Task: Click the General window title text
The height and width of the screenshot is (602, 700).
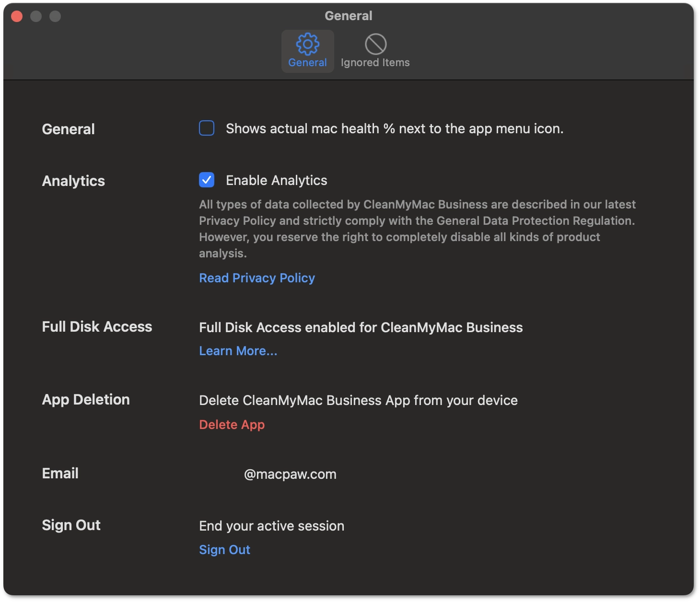Action: [x=349, y=16]
